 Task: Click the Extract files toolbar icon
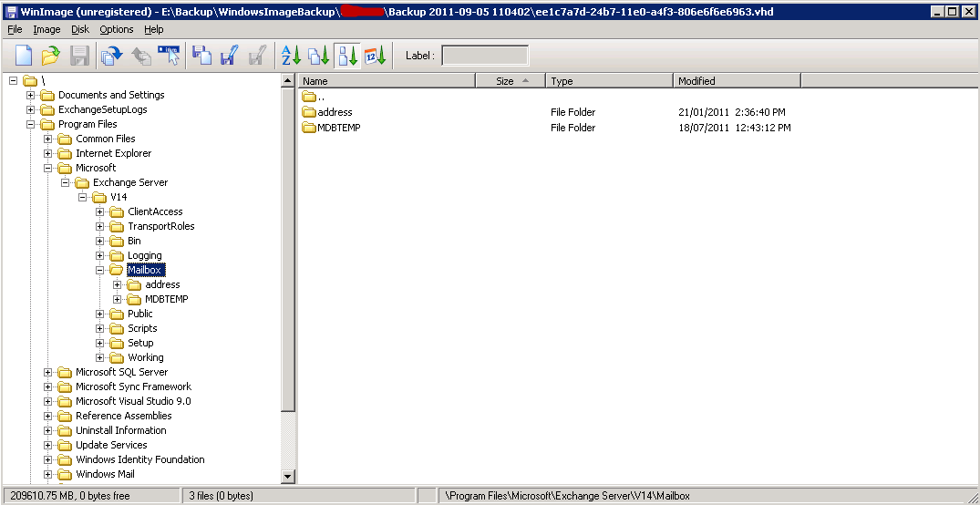(x=140, y=56)
